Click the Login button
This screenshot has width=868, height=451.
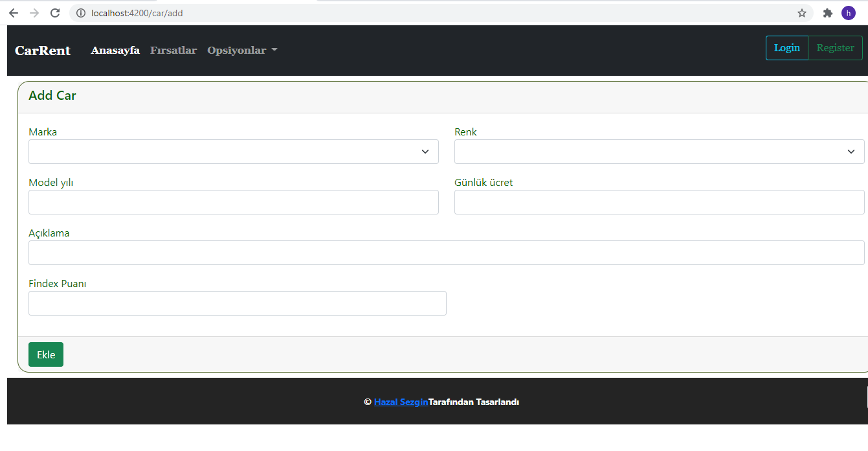click(x=787, y=48)
